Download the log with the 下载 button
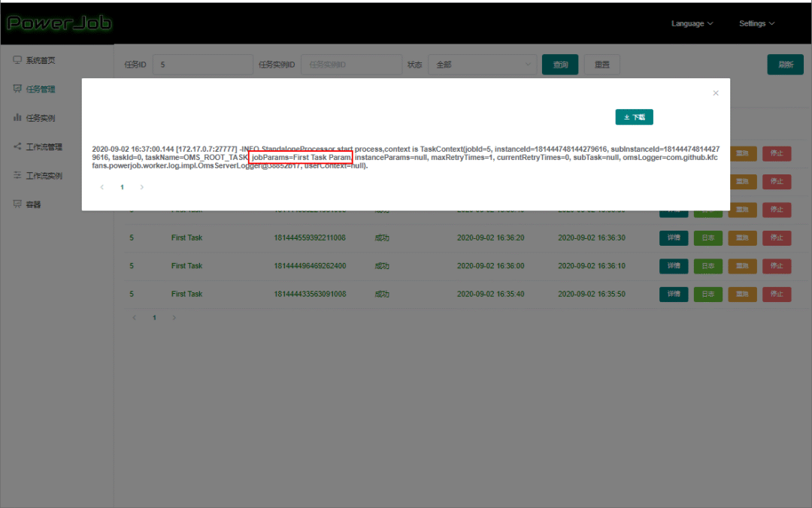The image size is (812, 508). [634, 117]
